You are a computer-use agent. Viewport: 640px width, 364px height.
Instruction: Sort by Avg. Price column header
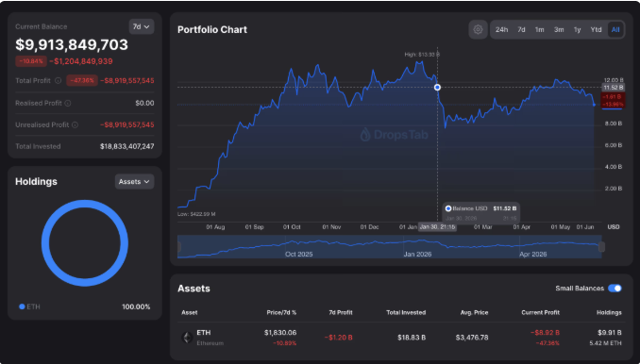click(474, 313)
